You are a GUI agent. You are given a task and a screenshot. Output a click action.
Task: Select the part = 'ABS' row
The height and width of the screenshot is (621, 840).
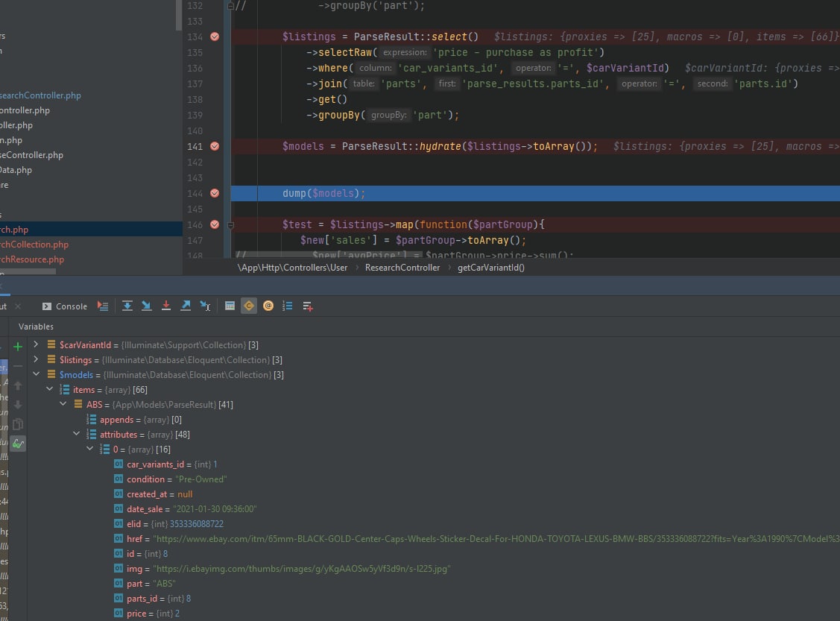tap(434, 584)
